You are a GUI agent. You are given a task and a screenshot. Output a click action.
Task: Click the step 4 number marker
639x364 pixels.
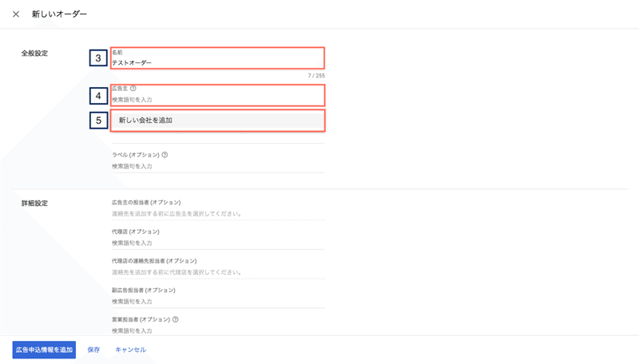(98, 96)
